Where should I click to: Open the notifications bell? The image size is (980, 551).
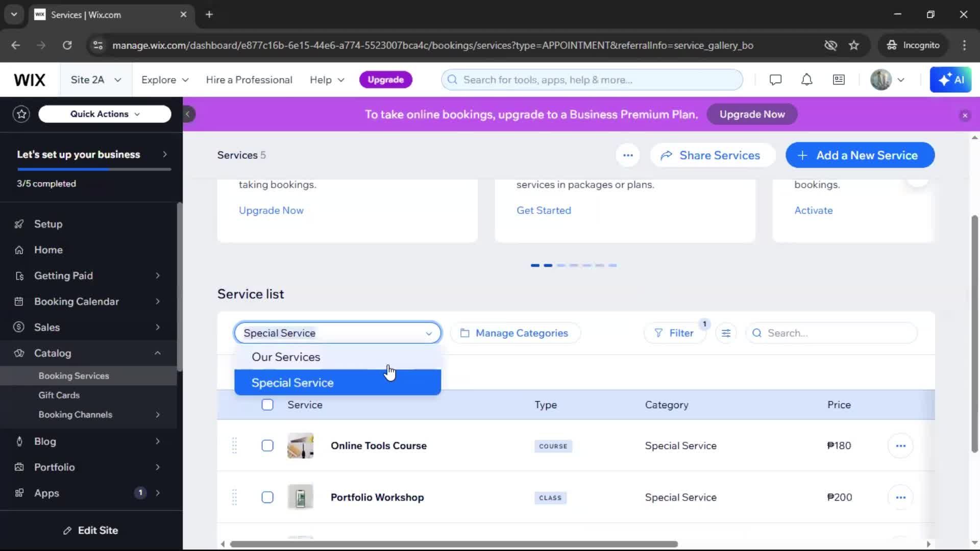806,80
